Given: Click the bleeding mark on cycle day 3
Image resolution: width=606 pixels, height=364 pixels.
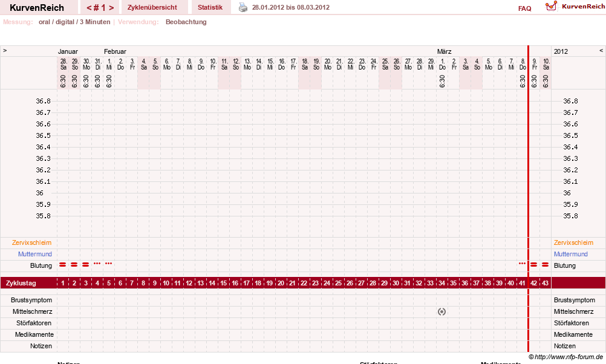Looking at the screenshot, I should [x=85, y=264].
